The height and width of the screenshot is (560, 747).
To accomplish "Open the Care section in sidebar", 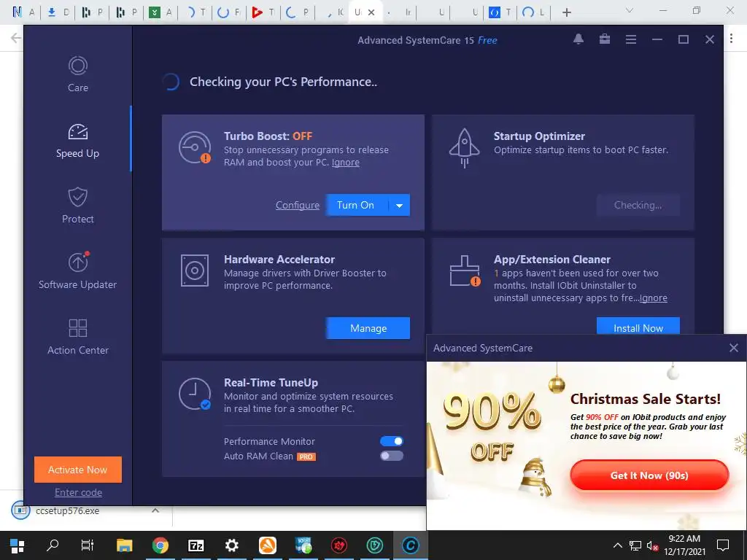I will pos(77,74).
